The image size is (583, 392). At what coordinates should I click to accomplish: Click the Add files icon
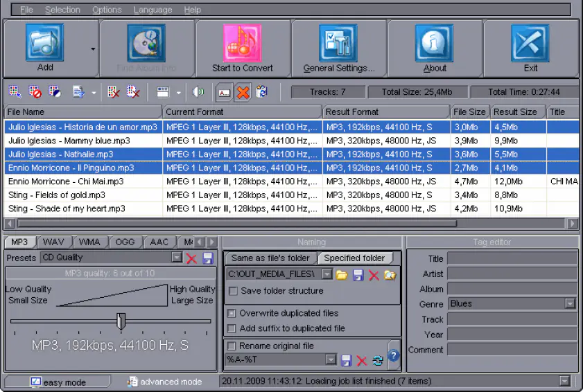(44, 43)
